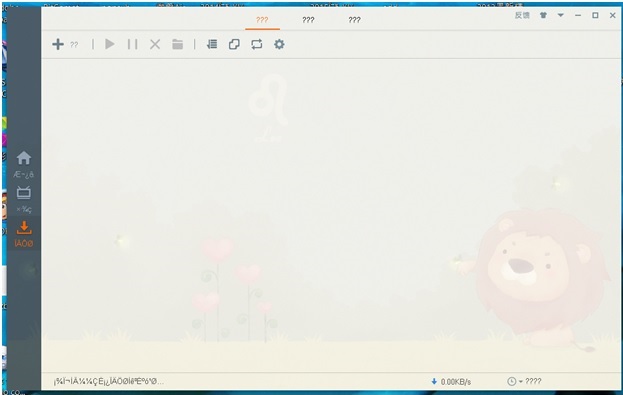Click the 0.00KB/s download speed indicator
Viewport: 623px width, 395px height.
pyautogui.click(x=451, y=381)
